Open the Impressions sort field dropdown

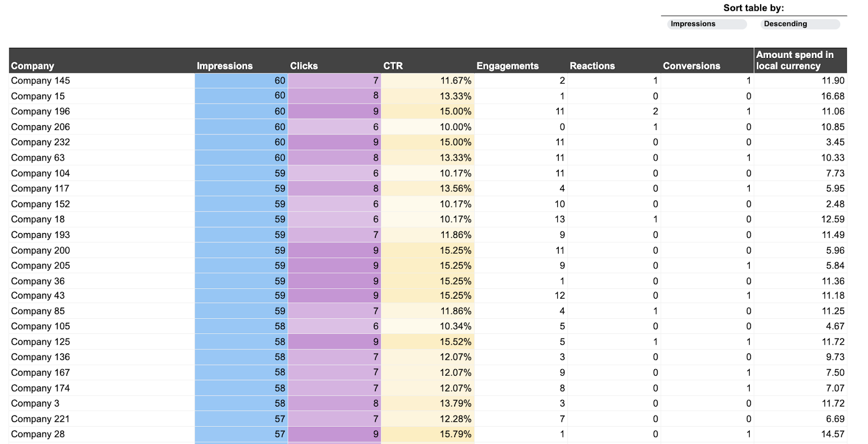coord(705,24)
